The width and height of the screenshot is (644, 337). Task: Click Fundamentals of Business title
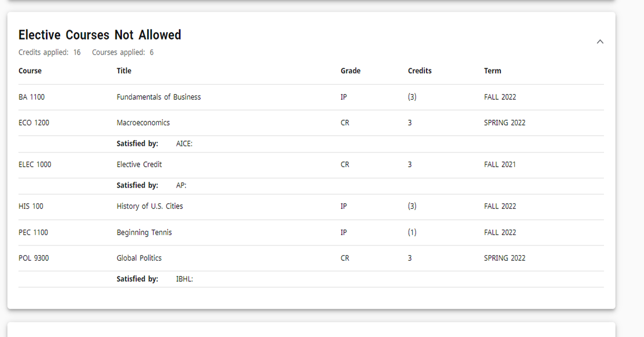point(159,97)
